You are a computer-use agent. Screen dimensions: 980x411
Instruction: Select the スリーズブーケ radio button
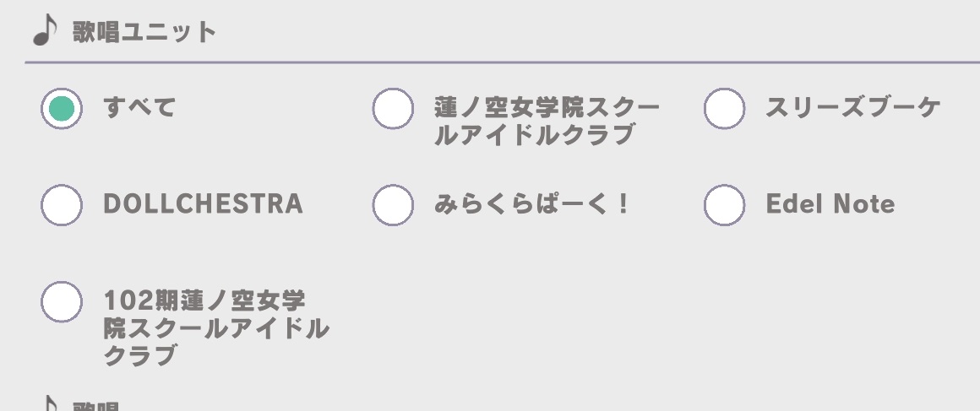point(724,109)
